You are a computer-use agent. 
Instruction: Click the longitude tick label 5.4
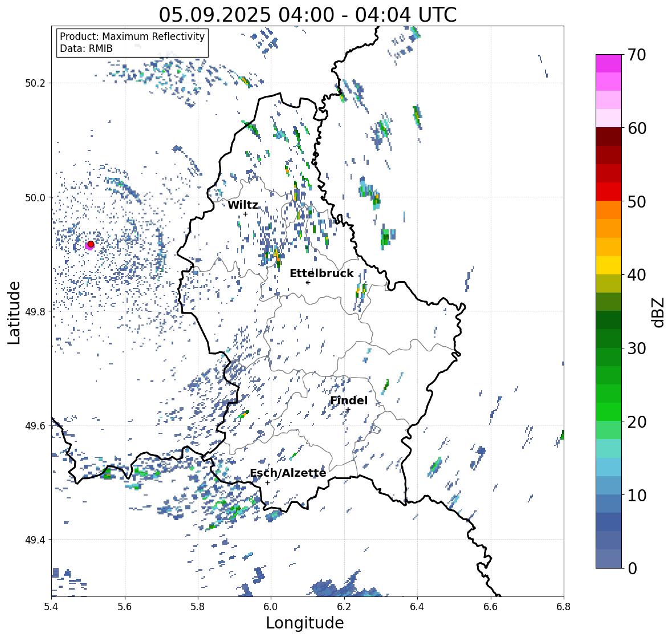coord(51,607)
